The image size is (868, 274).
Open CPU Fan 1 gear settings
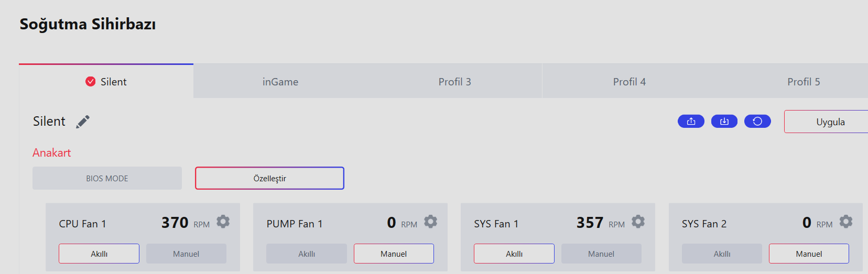223,222
